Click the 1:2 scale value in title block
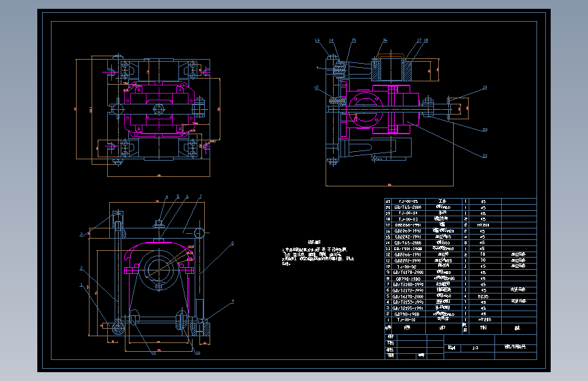Viewport: 588px width, 381px height. coord(475,348)
